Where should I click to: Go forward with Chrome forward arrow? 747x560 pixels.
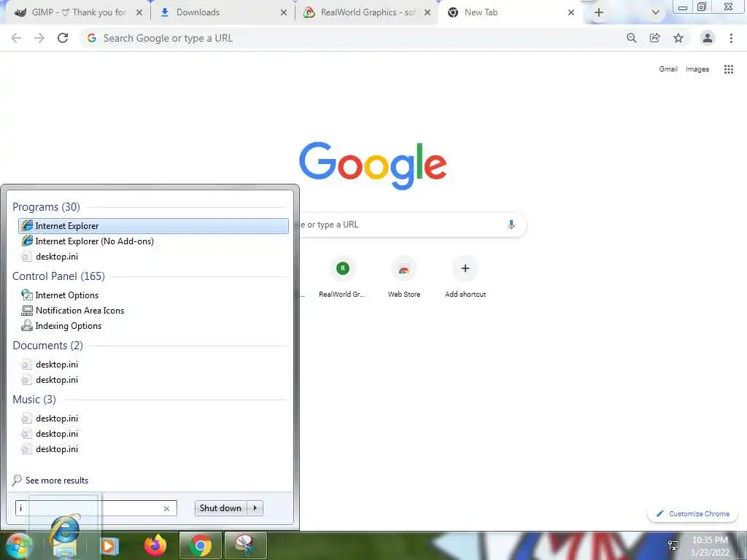coord(39,38)
